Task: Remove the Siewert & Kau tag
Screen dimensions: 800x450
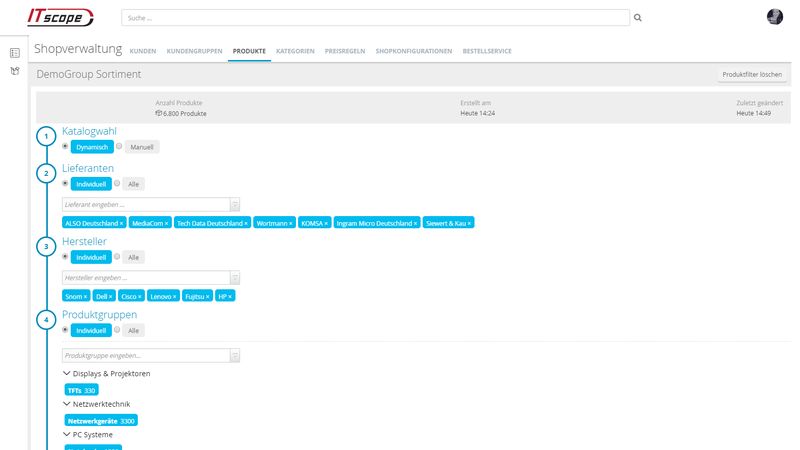Action: [469, 223]
